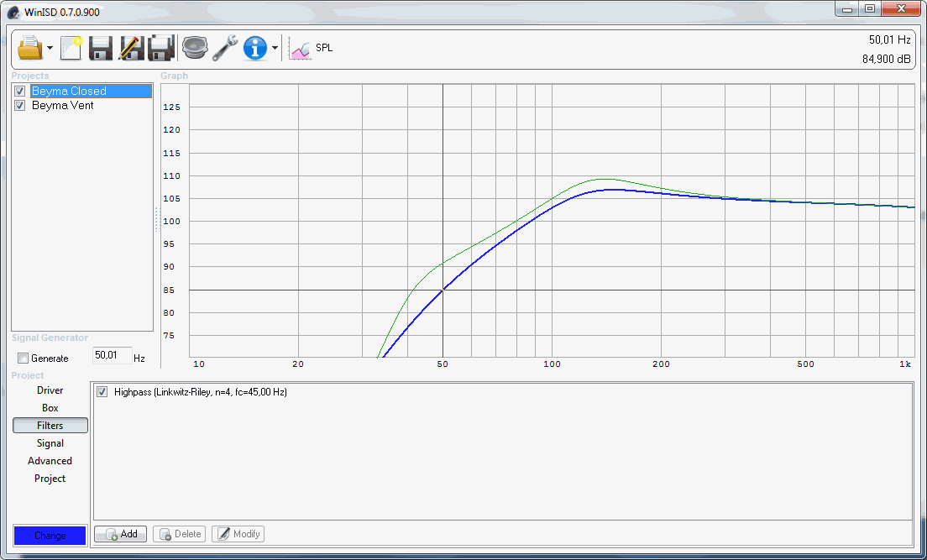
Task: Open settings with wrench icon
Action: click(225, 48)
